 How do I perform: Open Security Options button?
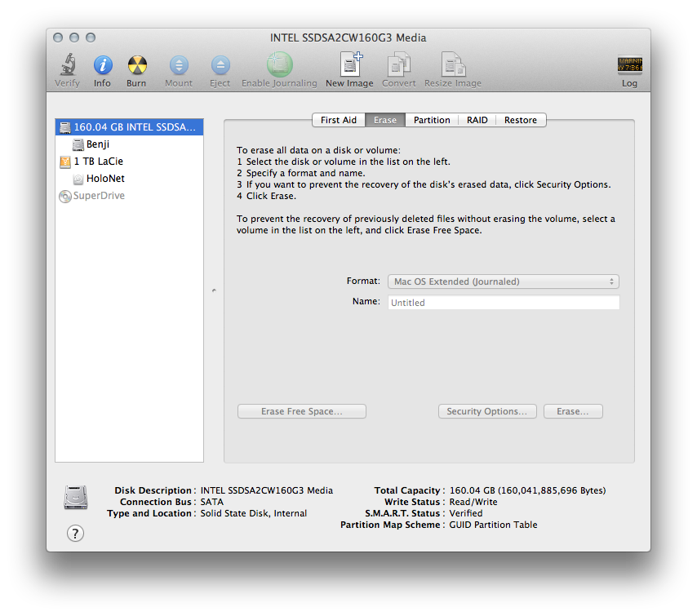pos(487,411)
